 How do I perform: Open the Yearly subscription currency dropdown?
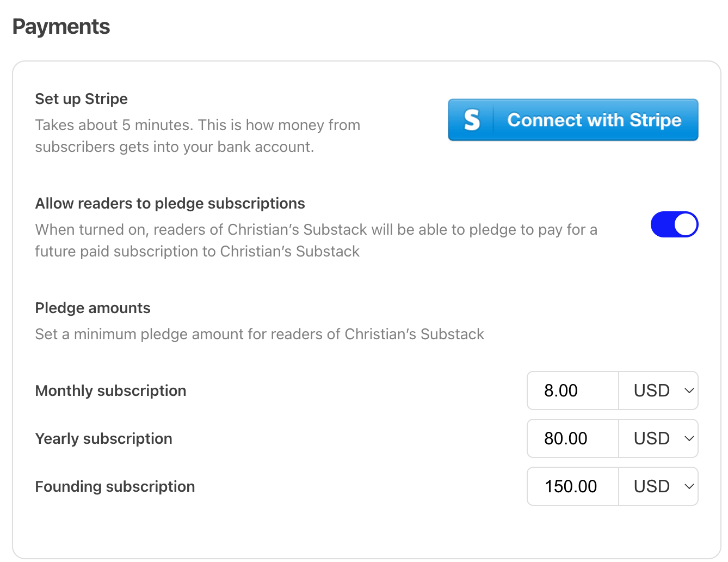(x=658, y=438)
